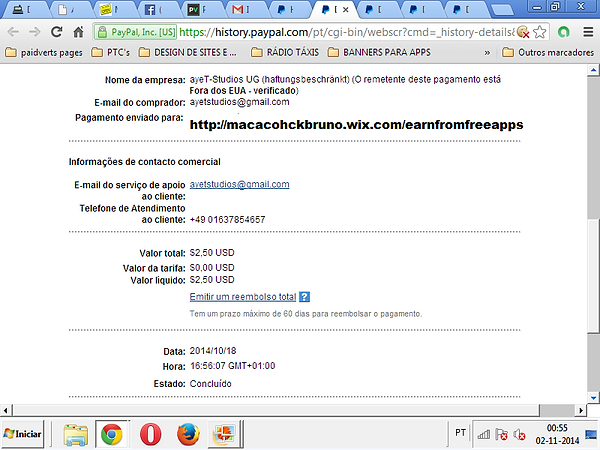The width and height of the screenshot is (600, 450).
Task: Click the horizontal scrollbar thumb
Action: tap(276, 411)
